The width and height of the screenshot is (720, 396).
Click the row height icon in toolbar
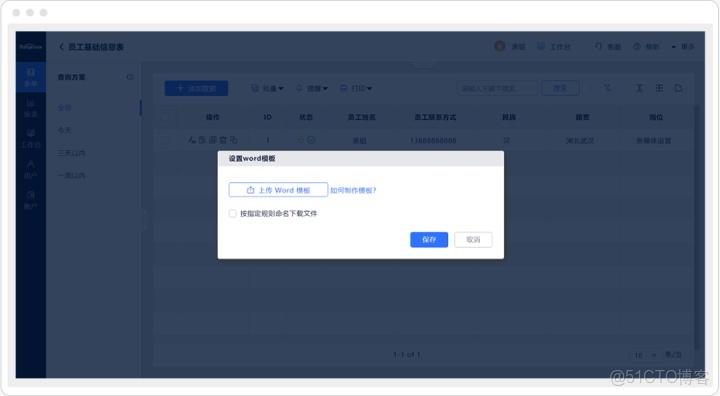pos(639,88)
